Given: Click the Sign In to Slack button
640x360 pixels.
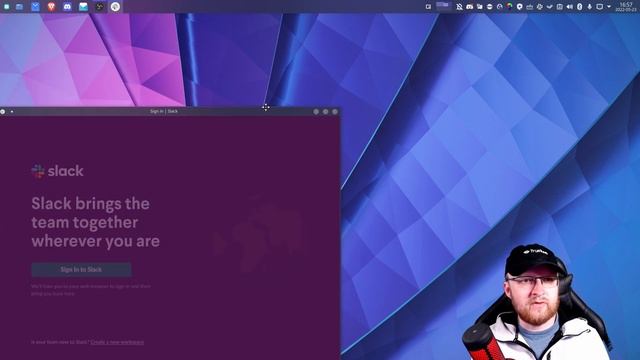Looking at the screenshot, I should pyautogui.click(x=81, y=269).
